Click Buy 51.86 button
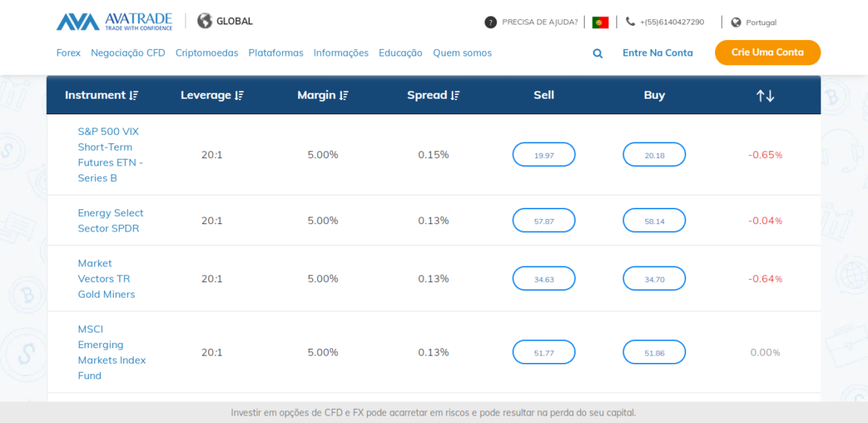 [x=654, y=352]
